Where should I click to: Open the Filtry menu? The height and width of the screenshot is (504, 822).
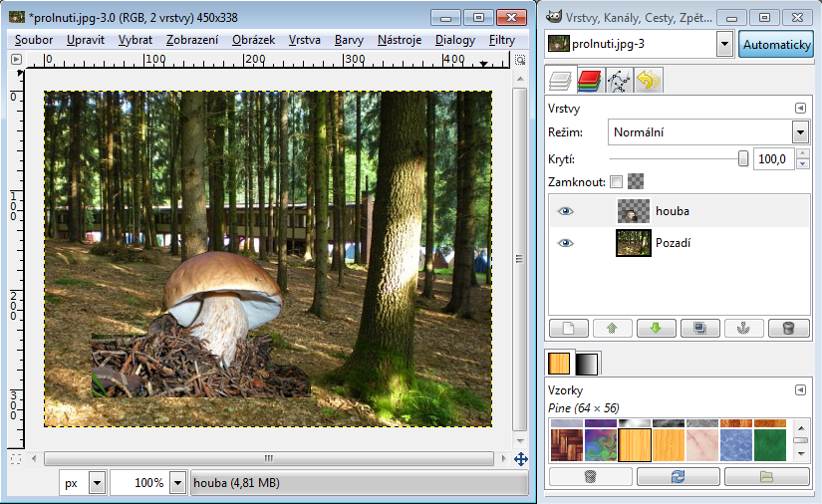pyautogui.click(x=502, y=40)
